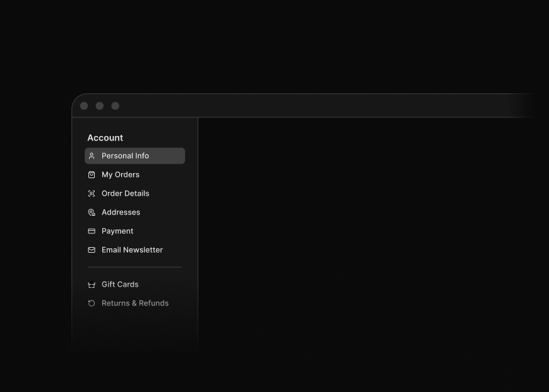Click the map pin icon beside Addresses
The height and width of the screenshot is (392, 549).
(x=92, y=213)
